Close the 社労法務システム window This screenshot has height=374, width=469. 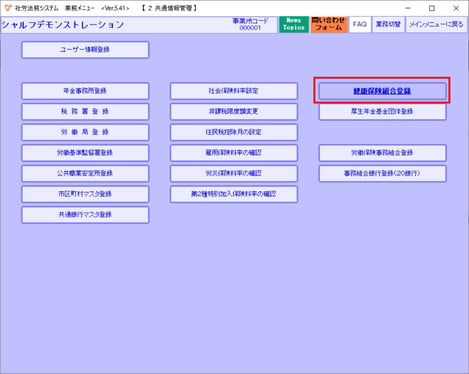(x=456, y=8)
